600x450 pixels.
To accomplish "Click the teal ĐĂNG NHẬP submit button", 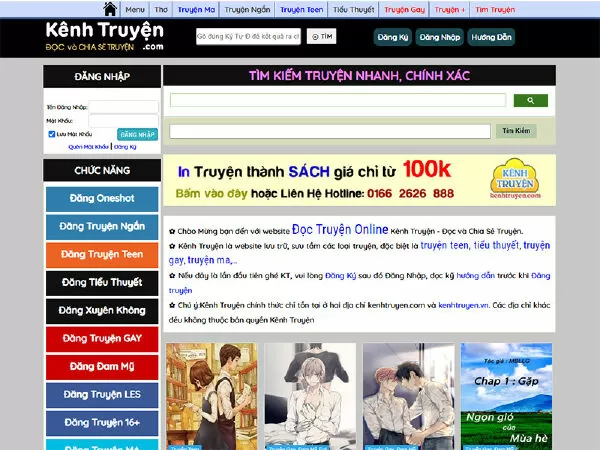I will (x=137, y=134).
